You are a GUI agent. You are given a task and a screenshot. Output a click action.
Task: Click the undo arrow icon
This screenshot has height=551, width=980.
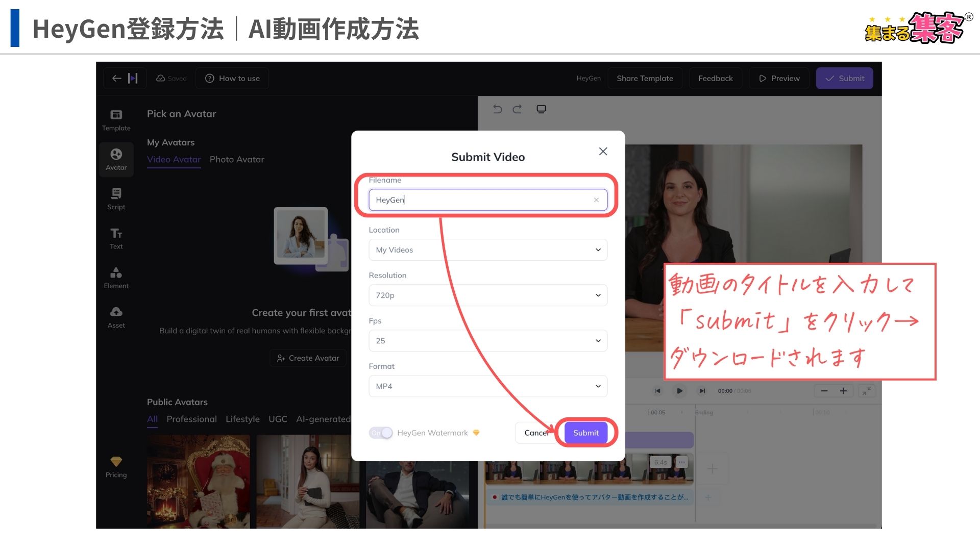tap(498, 109)
